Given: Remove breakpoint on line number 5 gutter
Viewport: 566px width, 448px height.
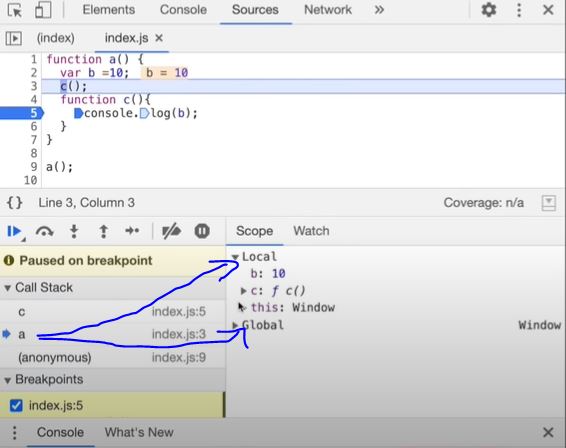Looking at the screenshot, I should (22, 113).
